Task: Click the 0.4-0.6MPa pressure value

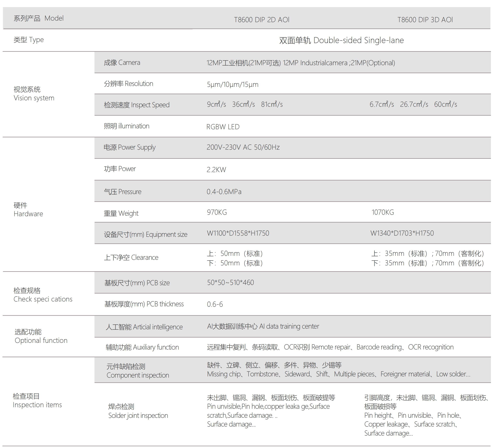Action: click(224, 192)
